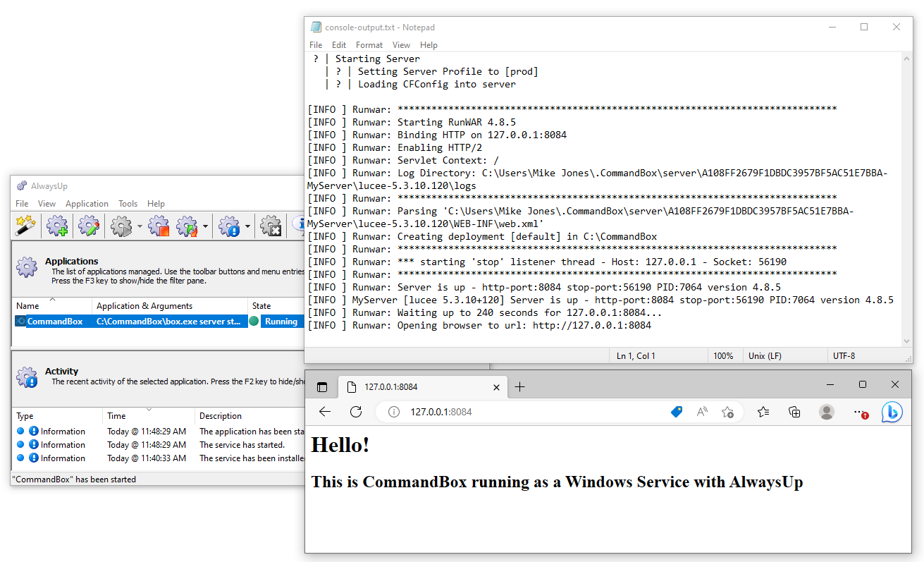Open AlwaysUp View menu
This screenshot has height=562, width=924.
(47, 204)
